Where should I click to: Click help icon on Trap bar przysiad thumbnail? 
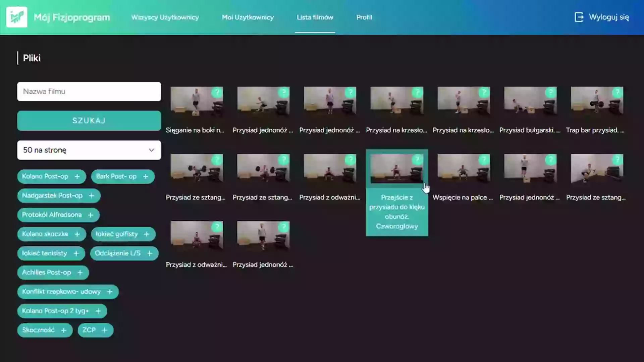[x=617, y=92]
